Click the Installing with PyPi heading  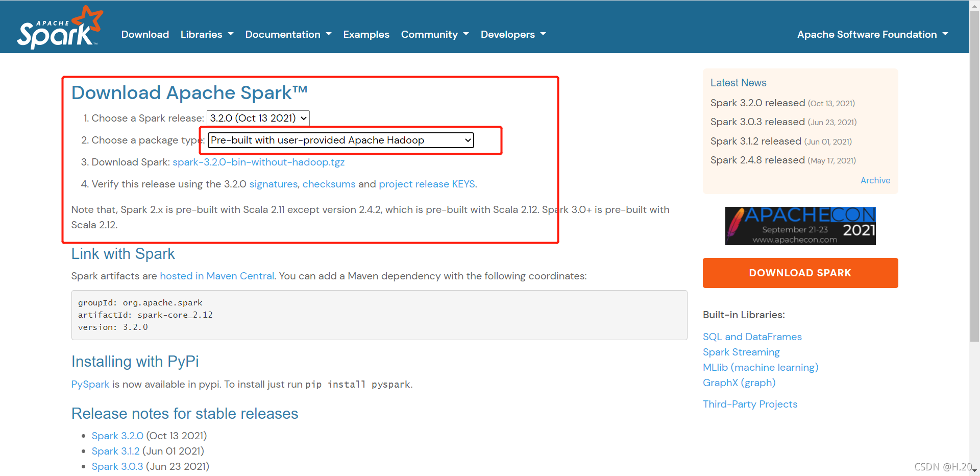tap(135, 362)
